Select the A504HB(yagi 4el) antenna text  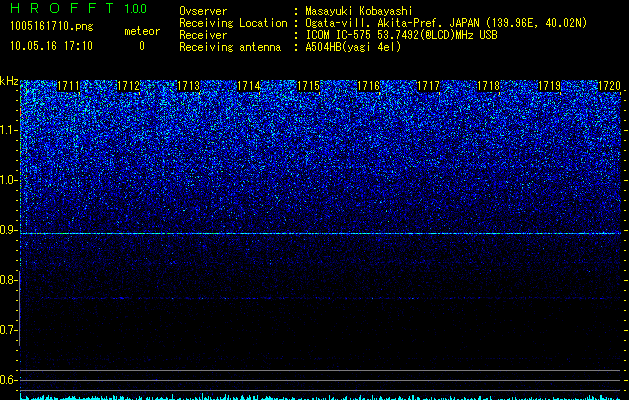pyautogui.click(x=353, y=47)
